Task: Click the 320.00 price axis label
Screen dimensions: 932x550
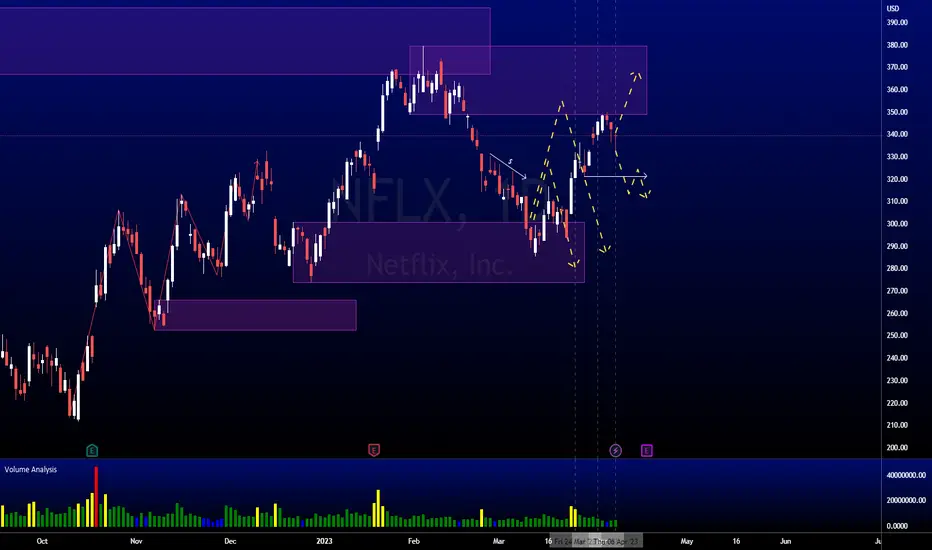Action: [897, 179]
